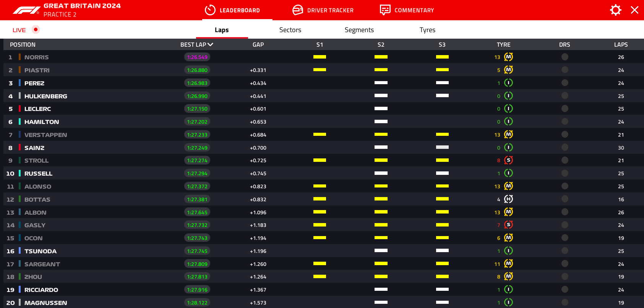The height and width of the screenshot is (308, 644).
Task: Select driver name VERSTAPPEN in the list
Action: pos(46,135)
